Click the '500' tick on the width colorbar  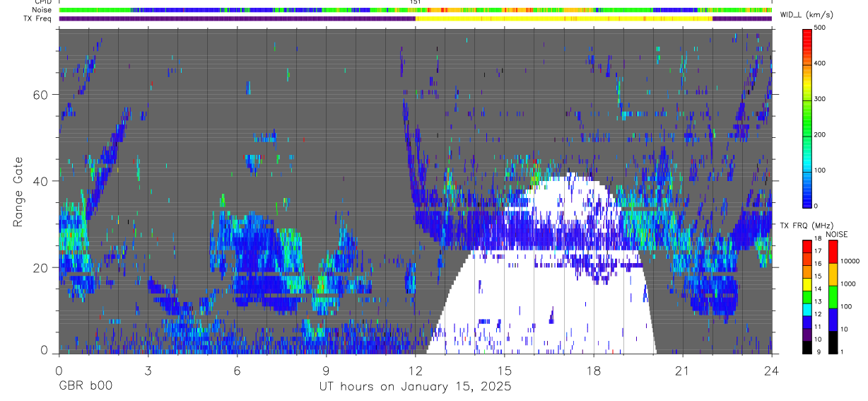coord(821,28)
